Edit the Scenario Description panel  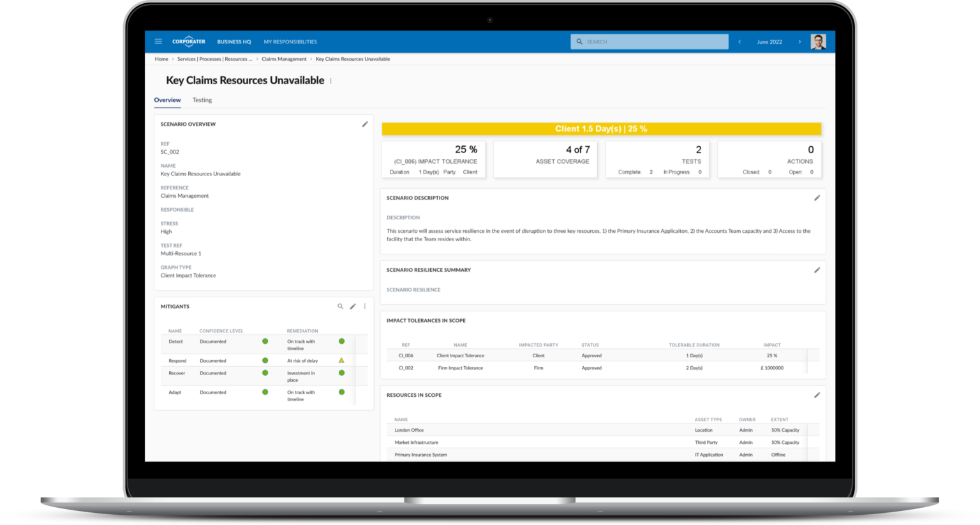pyautogui.click(x=817, y=198)
